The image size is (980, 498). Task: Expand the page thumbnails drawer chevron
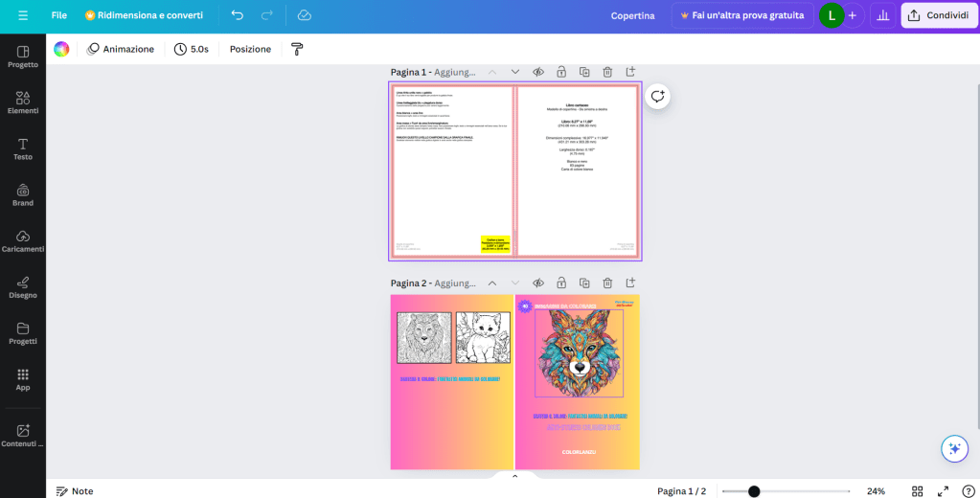point(514,476)
